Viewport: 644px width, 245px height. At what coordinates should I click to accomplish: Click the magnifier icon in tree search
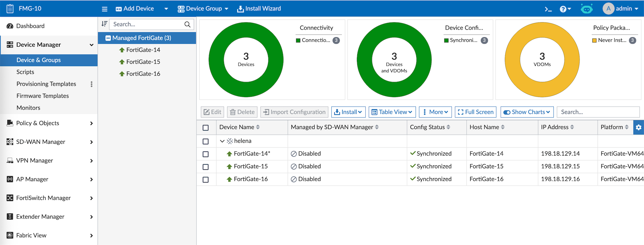coord(187,24)
